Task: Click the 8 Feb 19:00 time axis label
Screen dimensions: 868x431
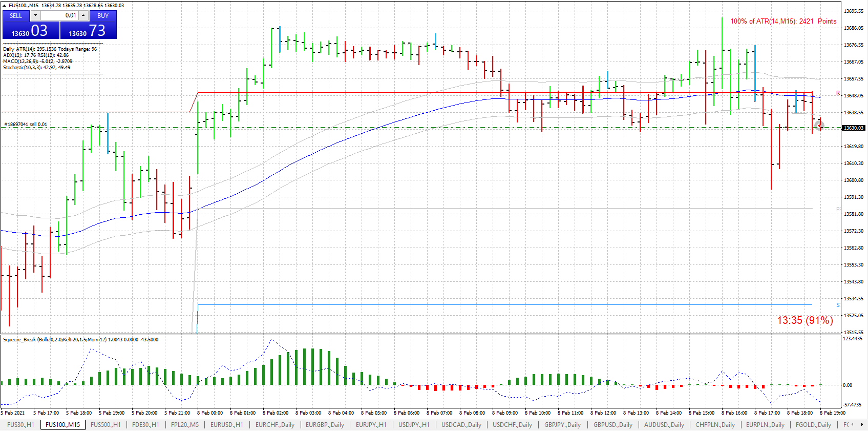Action: click(x=833, y=413)
